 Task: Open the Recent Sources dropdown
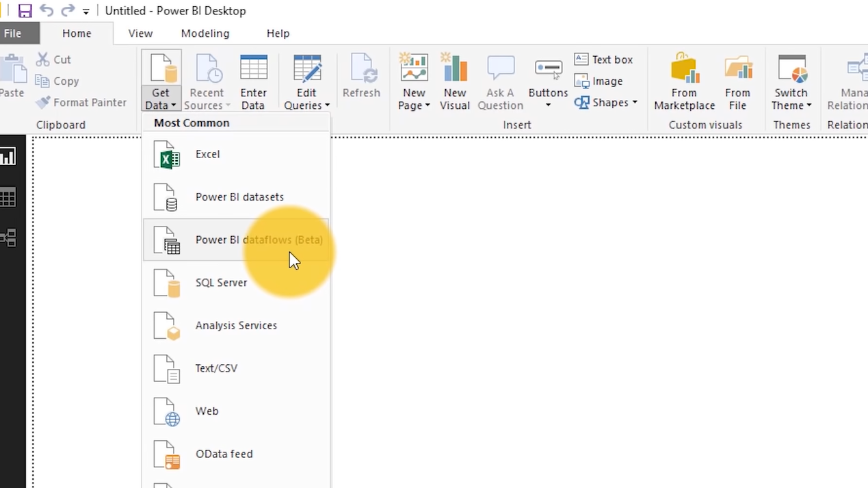(207, 81)
